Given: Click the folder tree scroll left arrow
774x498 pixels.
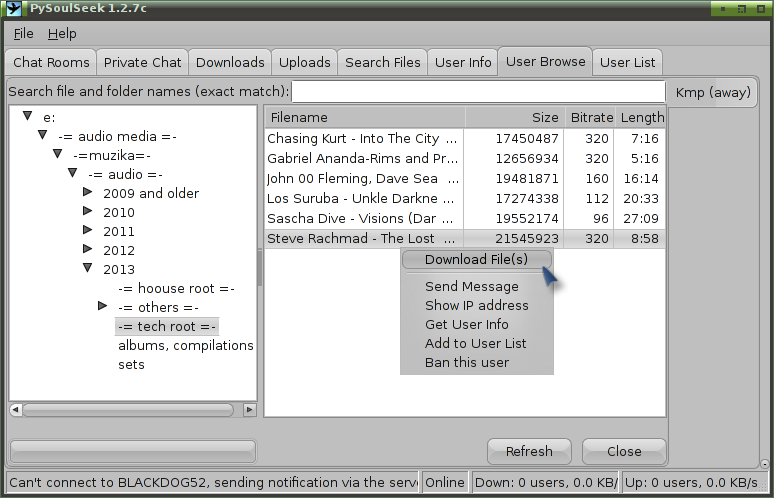Looking at the screenshot, I should point(16,410).
